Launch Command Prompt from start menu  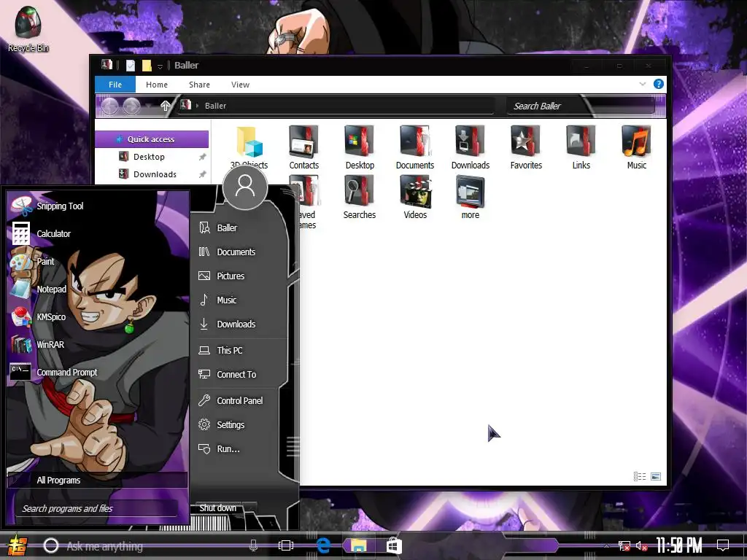[54, 372]
